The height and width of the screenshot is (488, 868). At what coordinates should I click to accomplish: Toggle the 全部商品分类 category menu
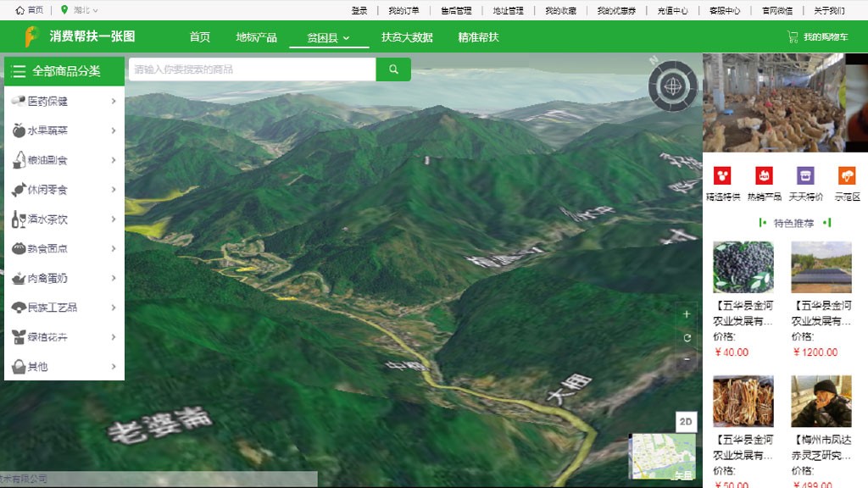64,71
